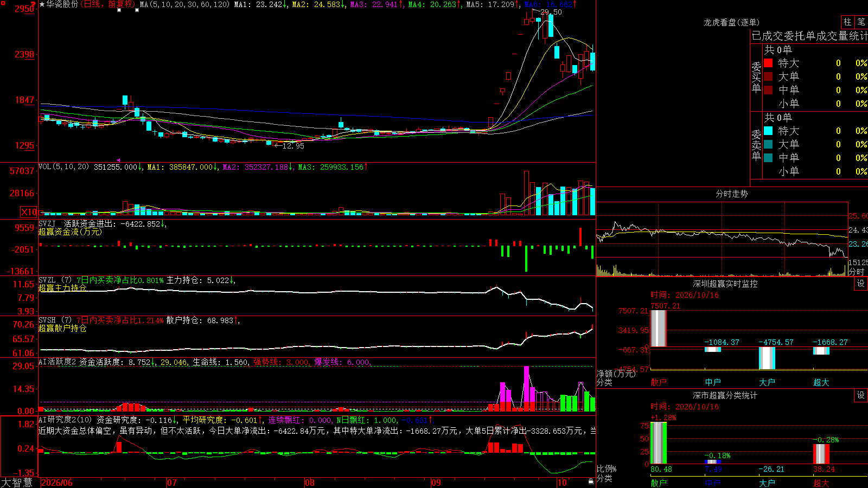Click the 08 month marker on timeline

click(309, 483)
